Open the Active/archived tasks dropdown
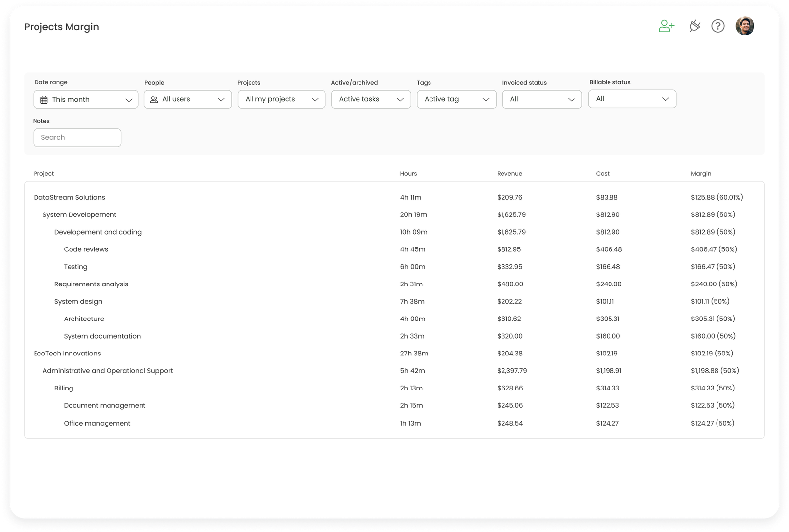Viewport: 789px width, 532px height. tap(371, 99)
